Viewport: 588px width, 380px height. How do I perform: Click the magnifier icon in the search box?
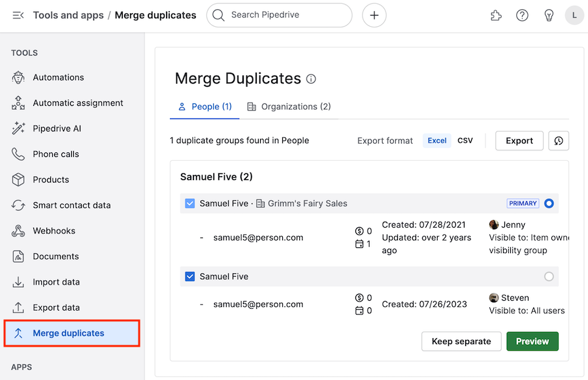pyautogui.click(x=218, y=16)
